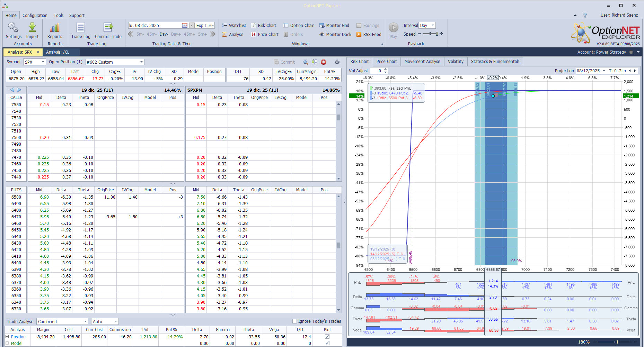This screenshot has width=644, height=347.
Task: Switch to the Volatility tab
Action: pos(456,62)
